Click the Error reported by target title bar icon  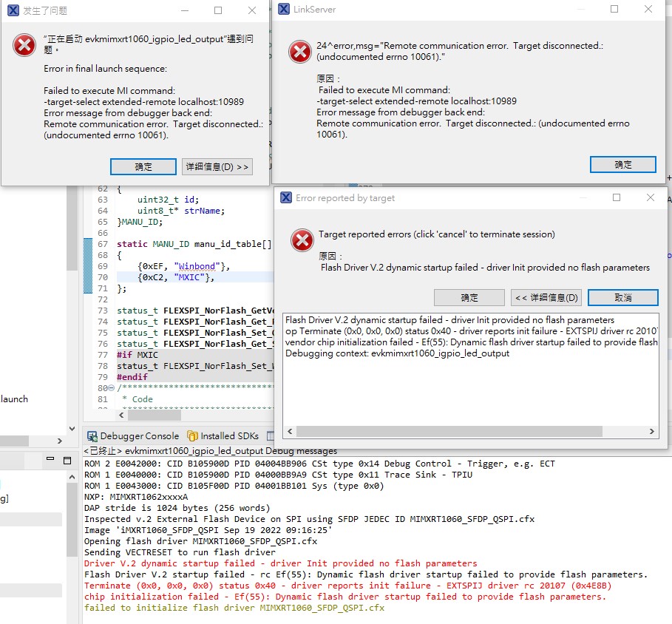[285, 197]
